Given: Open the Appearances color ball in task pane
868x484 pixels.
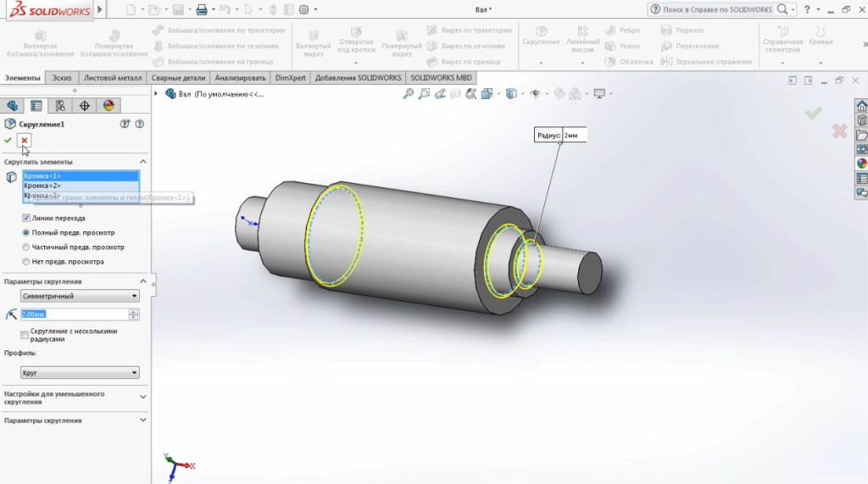Looking at the screenshot, I should [861, 164].
